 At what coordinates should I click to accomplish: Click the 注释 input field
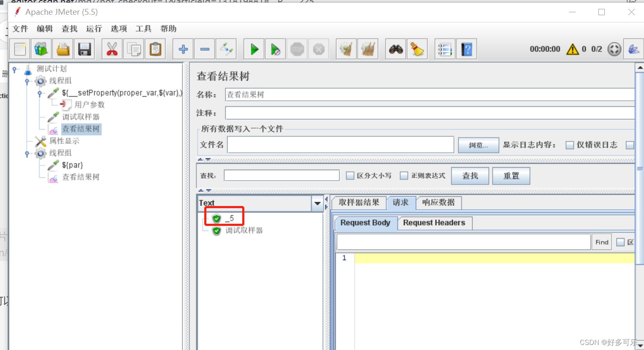[x=430, y=113]
